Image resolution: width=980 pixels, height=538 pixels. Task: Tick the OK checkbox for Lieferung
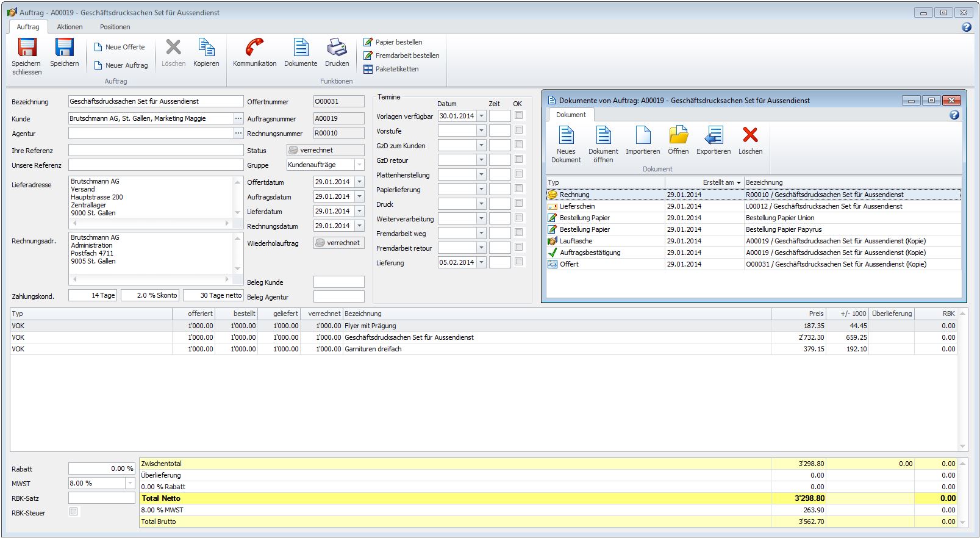518,262
